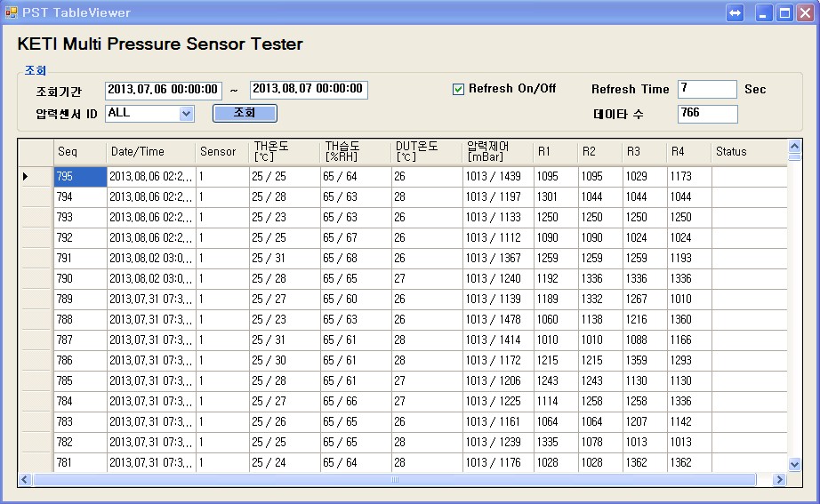
Task: Click the horizontal scrollbar thumb
Action: 395,479
